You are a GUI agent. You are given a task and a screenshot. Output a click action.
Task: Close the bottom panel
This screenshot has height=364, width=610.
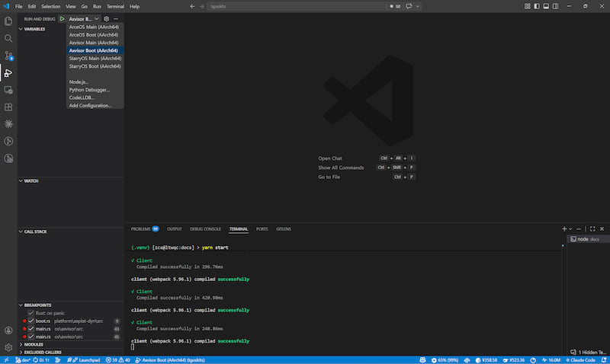(602, 228)
